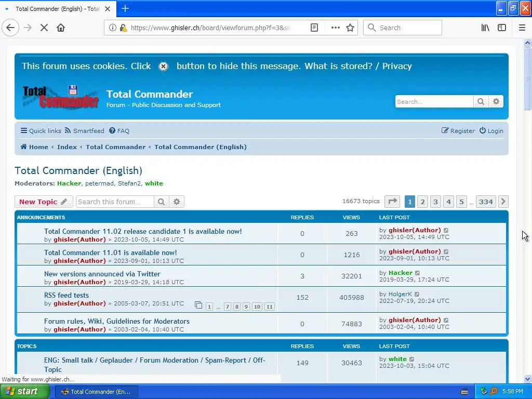Click last-post icon beside white in Topics
Viewport: 532px width, 399px height.
(411, 359)
